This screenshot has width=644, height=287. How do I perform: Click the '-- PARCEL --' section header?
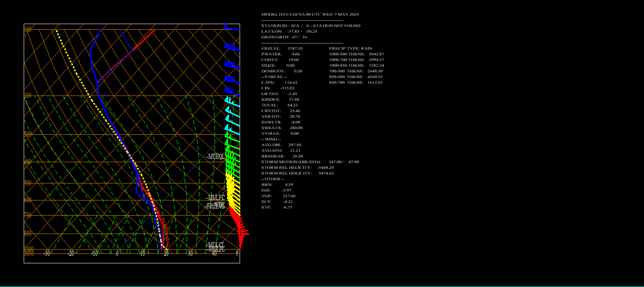pos(274,77)
